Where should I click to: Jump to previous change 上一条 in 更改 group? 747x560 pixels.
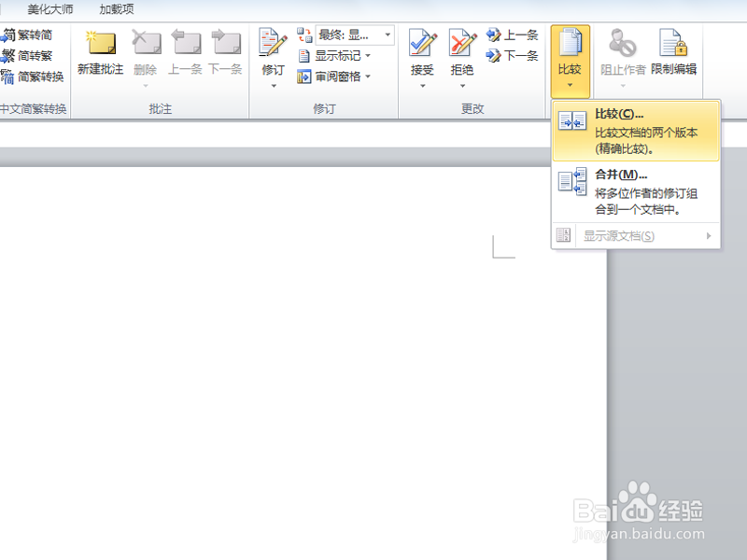click(x=512, y=35)
